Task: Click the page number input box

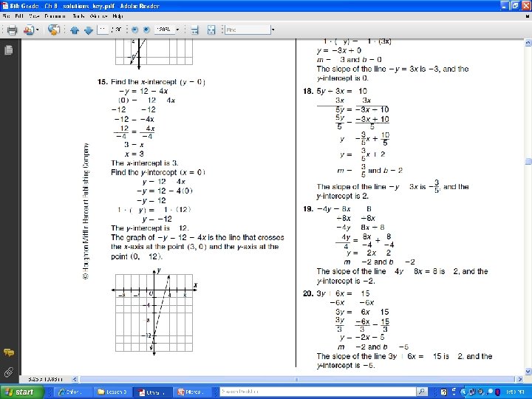Action: coord(103,30)
